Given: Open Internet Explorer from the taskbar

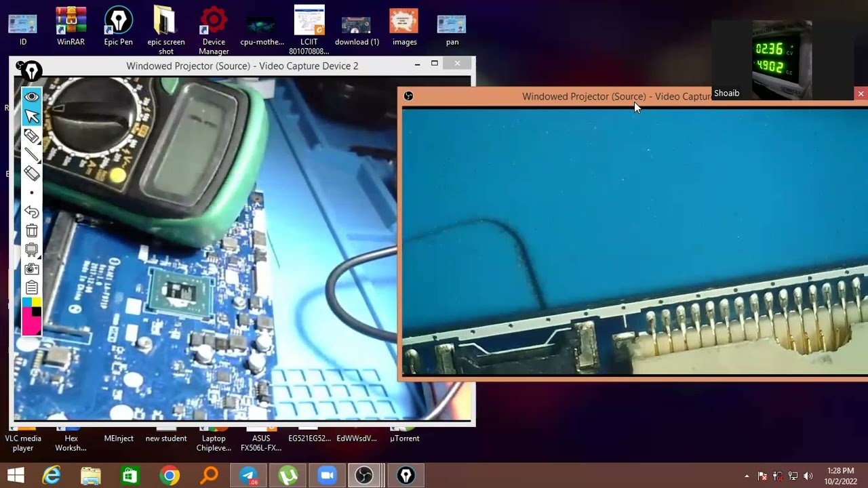Looking at the screenshot, I should tap(52, 476).
